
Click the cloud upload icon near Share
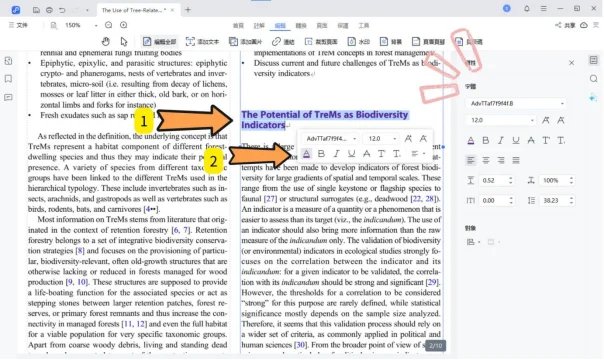point(584,25)
